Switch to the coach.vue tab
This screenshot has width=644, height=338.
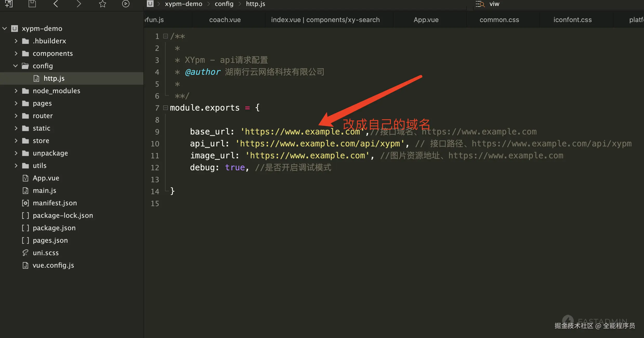(x=225, y=20)
